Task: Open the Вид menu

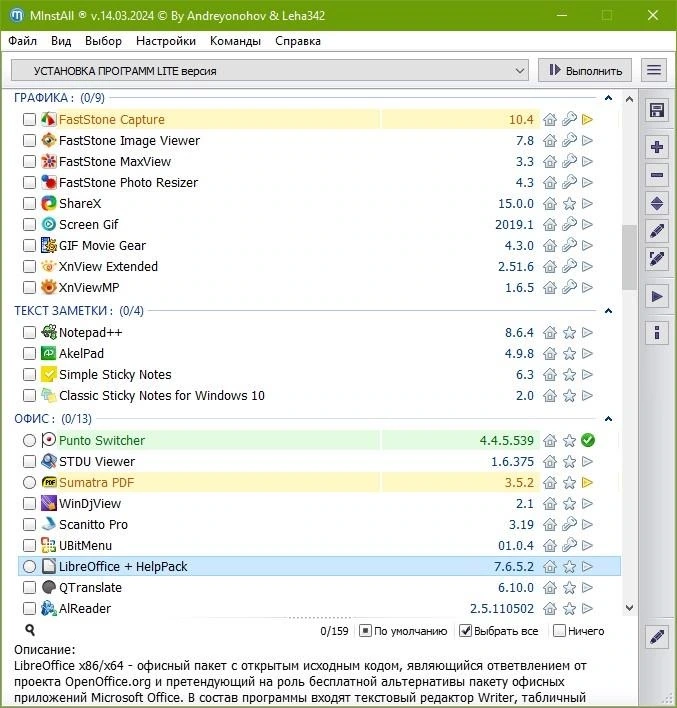Action: (61, 41)
